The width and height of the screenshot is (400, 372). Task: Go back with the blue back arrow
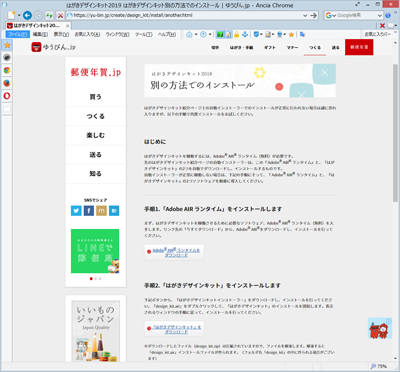coord(27,15)
